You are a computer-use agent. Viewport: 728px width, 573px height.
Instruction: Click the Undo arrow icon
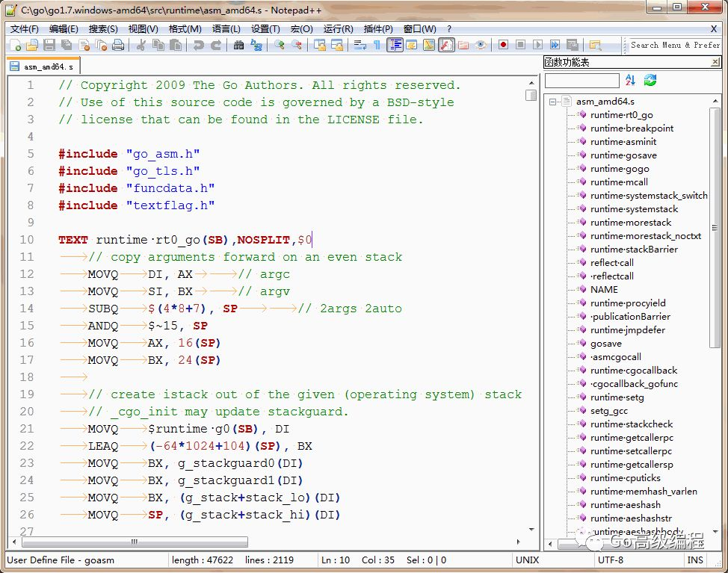tap(198, 46)
